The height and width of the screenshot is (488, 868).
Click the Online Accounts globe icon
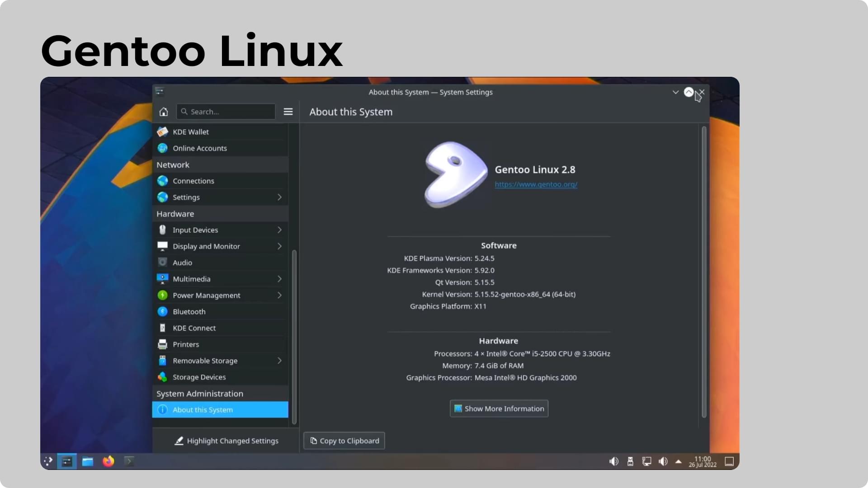162,148
